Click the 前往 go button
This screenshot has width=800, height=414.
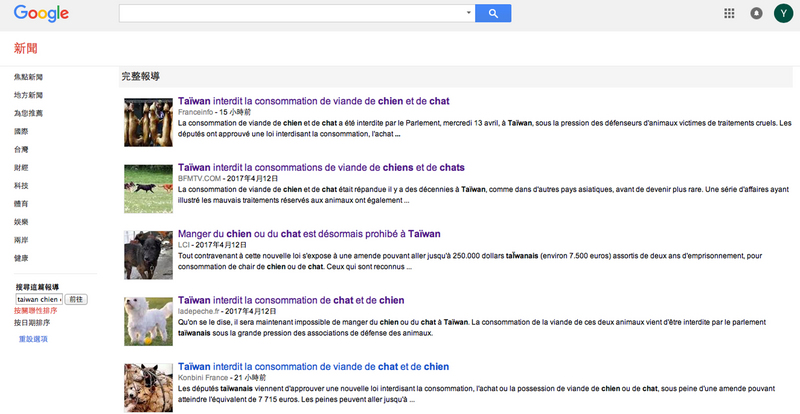tap(77, 300)
